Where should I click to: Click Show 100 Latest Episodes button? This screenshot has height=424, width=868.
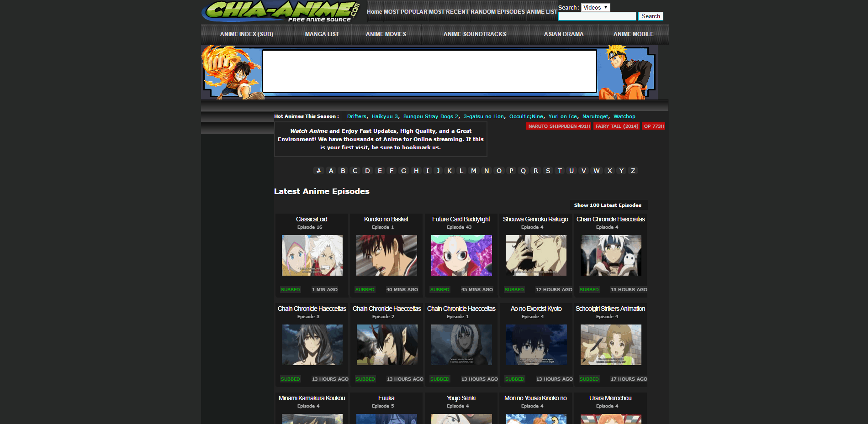(x=608, y=205)
